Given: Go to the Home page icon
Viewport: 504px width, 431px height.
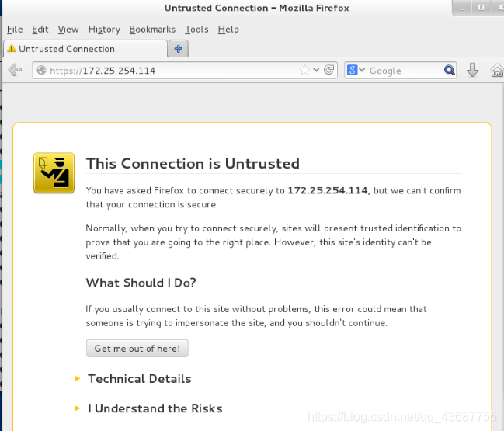Looking at the screenshot, I should (496, 70).
